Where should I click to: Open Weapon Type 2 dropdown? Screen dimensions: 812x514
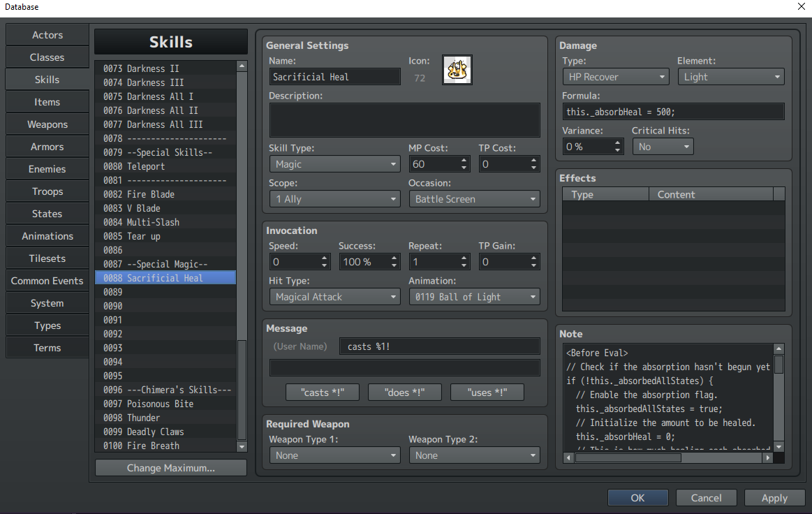(474, 455)
